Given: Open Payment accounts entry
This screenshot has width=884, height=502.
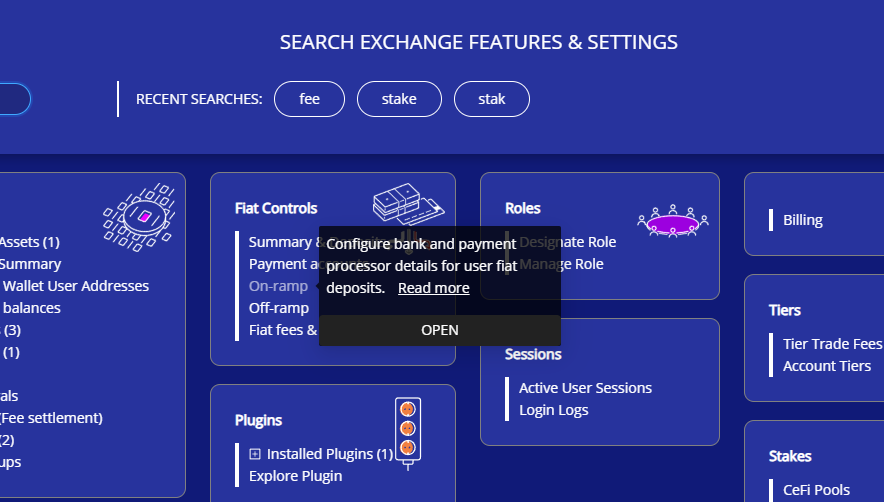Looking at the screenshot, I should [x=284, y=264].
